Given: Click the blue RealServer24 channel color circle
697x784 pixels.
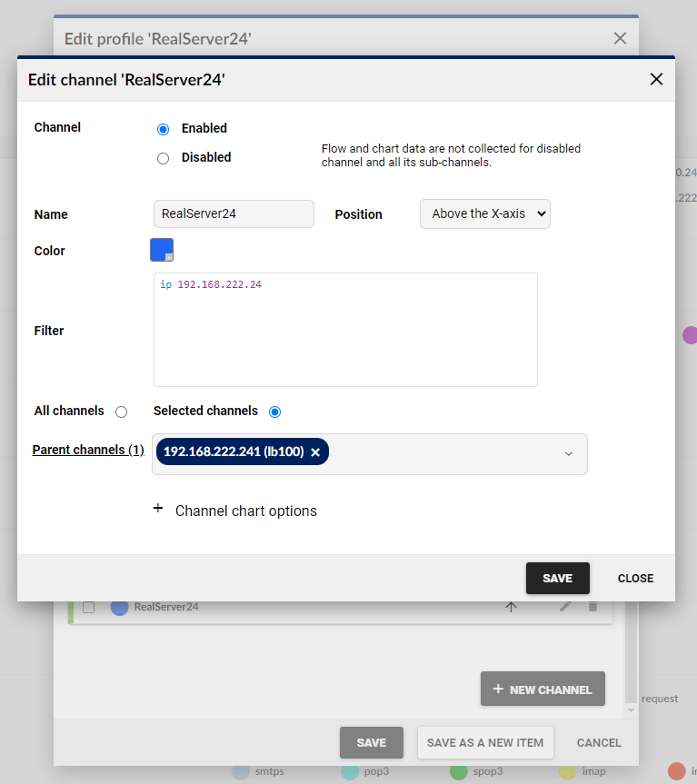Looking at the screenshot, I should tap(119, 607).
